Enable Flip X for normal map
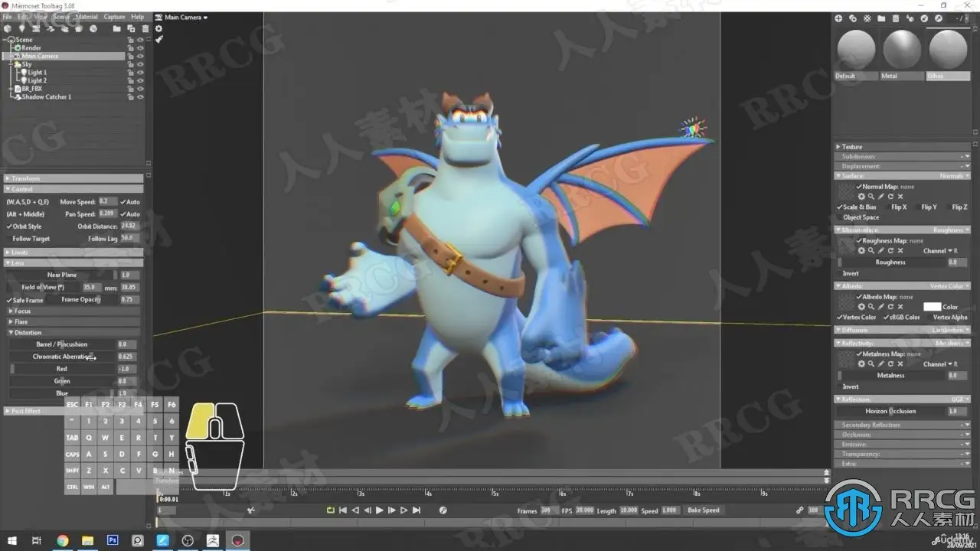Viewport: 980px width, 551px height. coord(889,207)
